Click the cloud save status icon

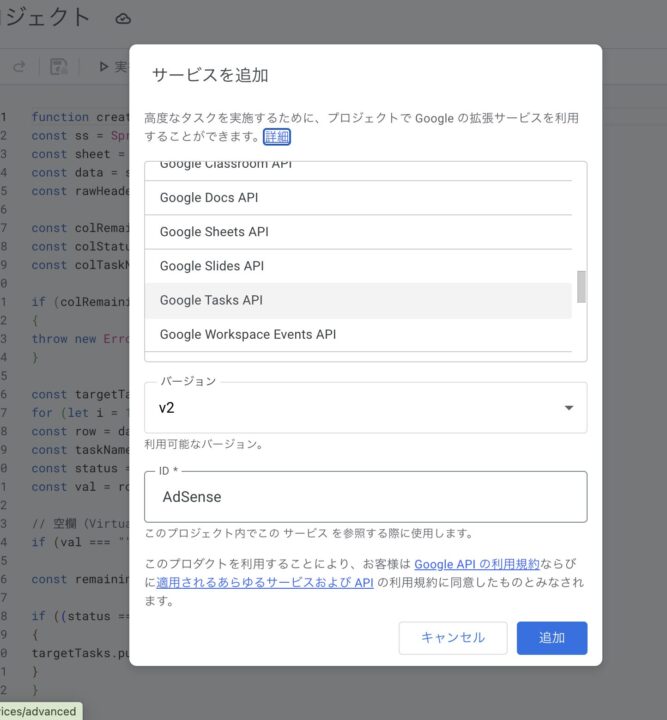pyautogui.click(x=123, y=18)
